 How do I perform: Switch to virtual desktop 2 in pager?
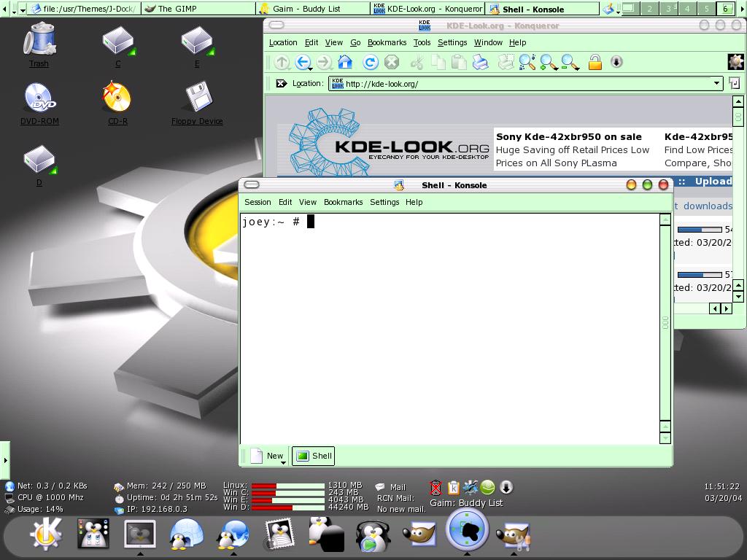tap(649, 9)
